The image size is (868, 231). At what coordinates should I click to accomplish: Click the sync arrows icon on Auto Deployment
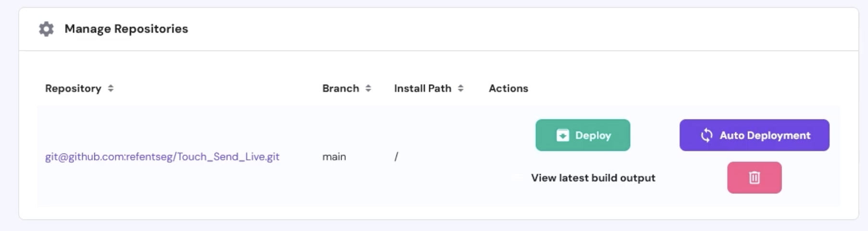[x=707, y=136]
